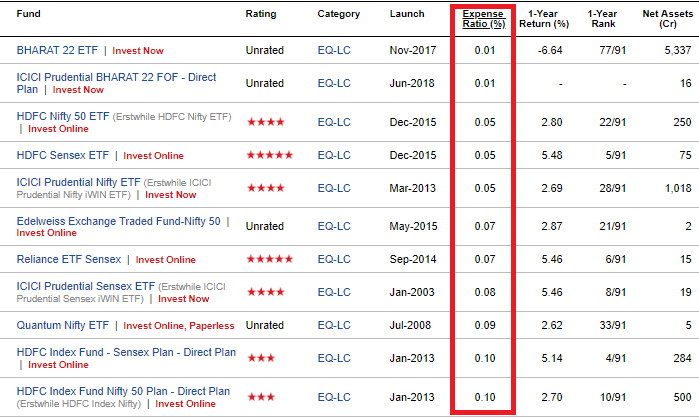
Task: Click Invest Online under HDFC Index Fund Sensex Plan
Action: click(58, 365)
